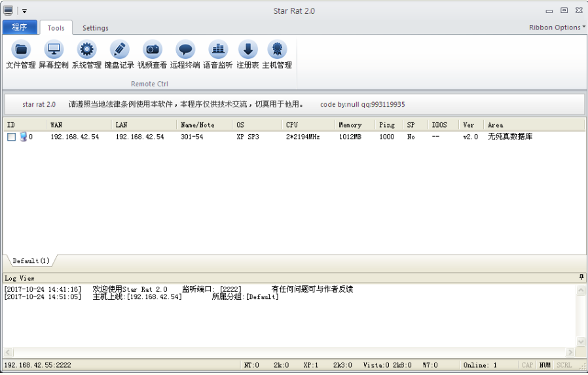Sort hosts by the Area column header
588x375 pixels.
tap(534, 125)
